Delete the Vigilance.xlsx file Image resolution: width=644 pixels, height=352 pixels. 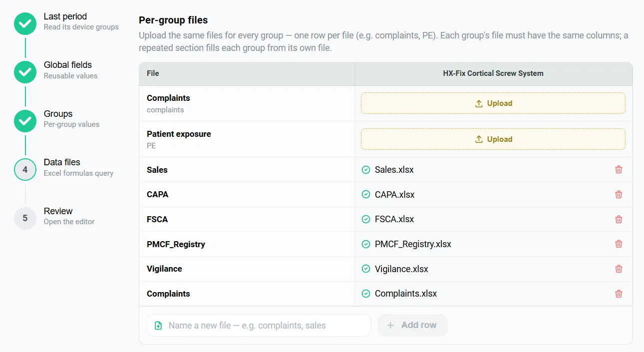click(x=619, y=269)
